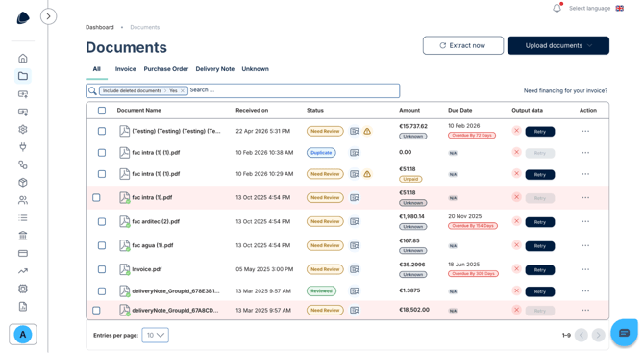Open action menu for fac agua (1).pdf
The image size is (644, 353).
click(x=585, y=245)
